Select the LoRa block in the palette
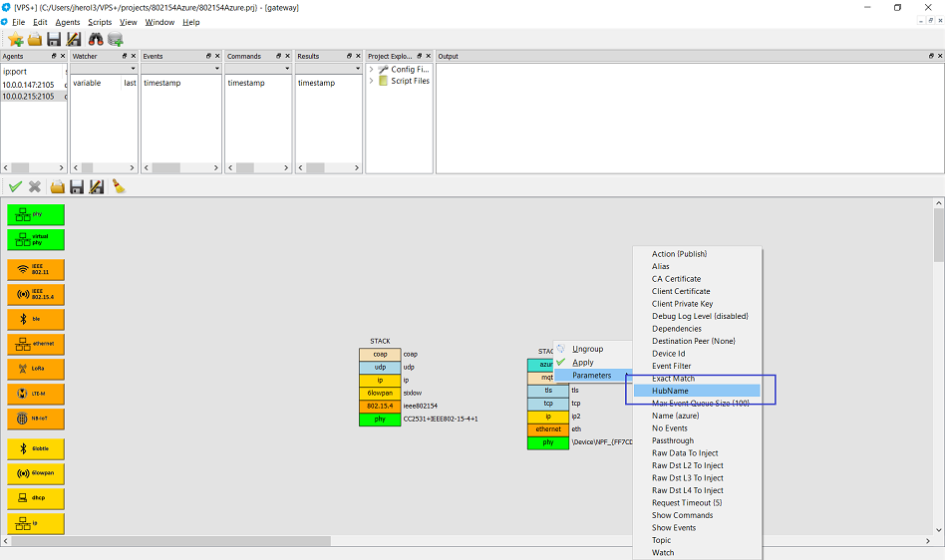The height and width of the screenshot is (560, 945). 36,369
